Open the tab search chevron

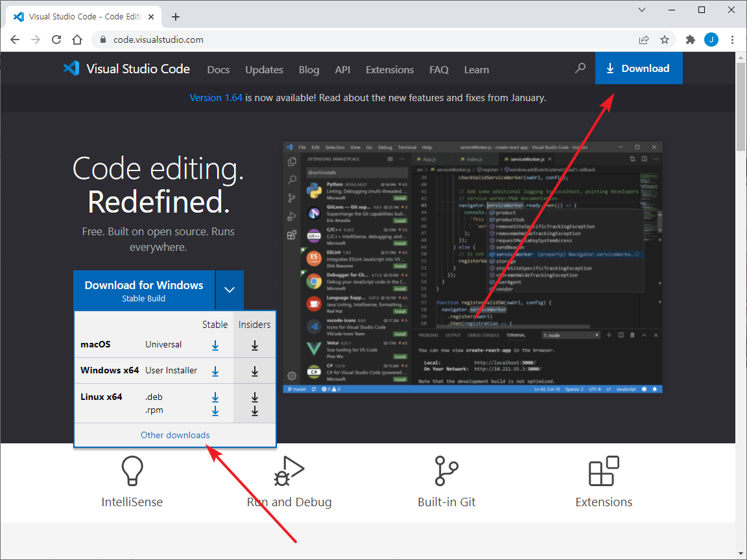(642, 10)
